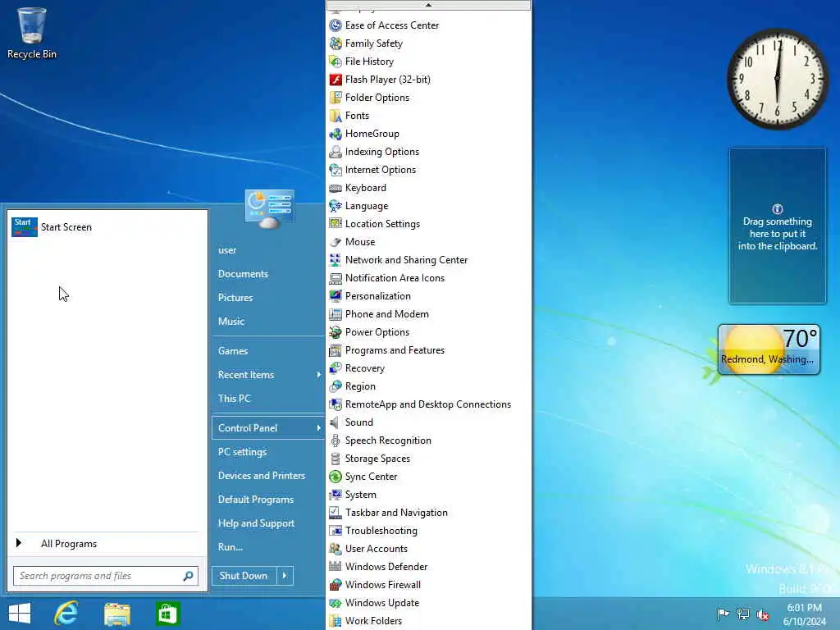
Task: Open the Shut Down options arrow
Action: tap(285, 576)
